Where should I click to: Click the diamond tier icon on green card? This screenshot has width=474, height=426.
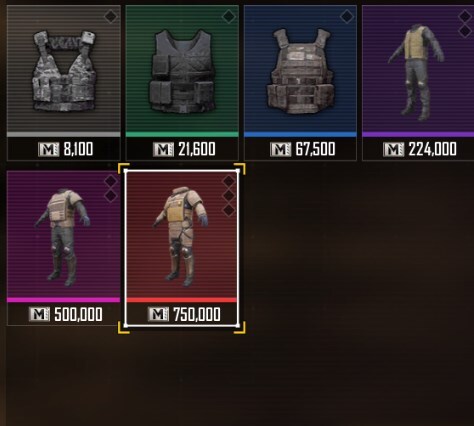tap(229, 16)
